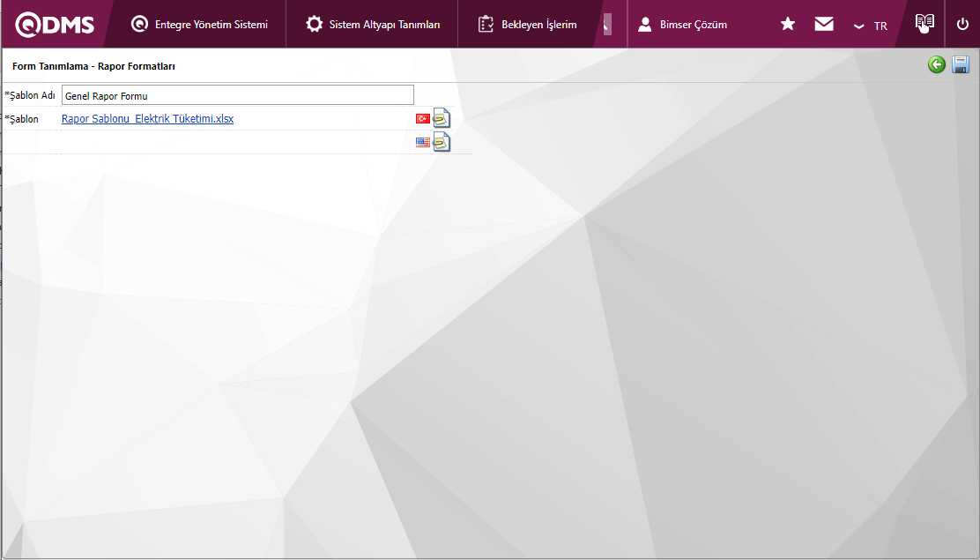The image size is (980, 560).
Task: Click the Turkish flag icon
Action: 423,118
